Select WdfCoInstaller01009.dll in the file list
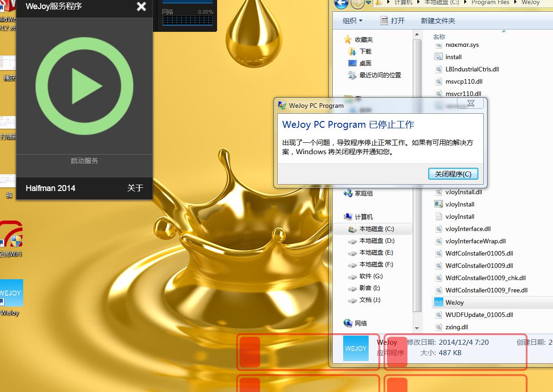 tap(474, 266)
